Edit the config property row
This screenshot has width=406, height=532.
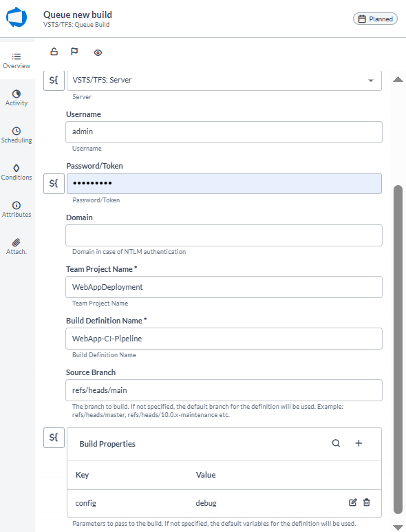tap(353, 502)
